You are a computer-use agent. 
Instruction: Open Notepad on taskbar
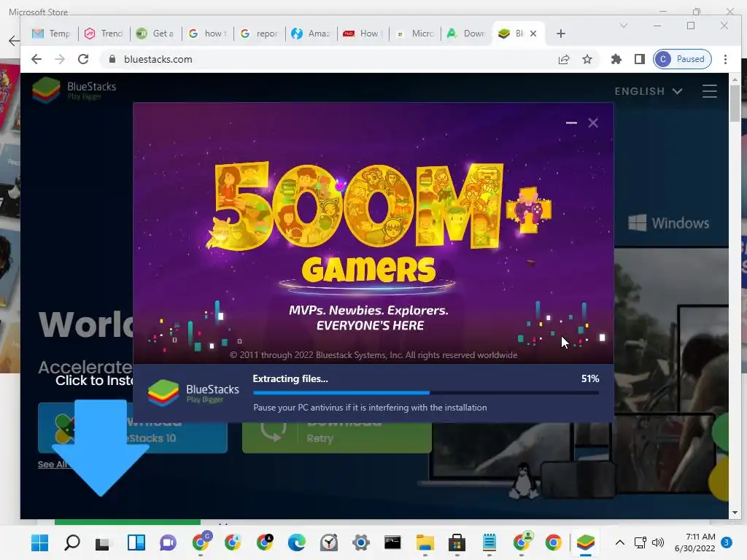point(489,542)
